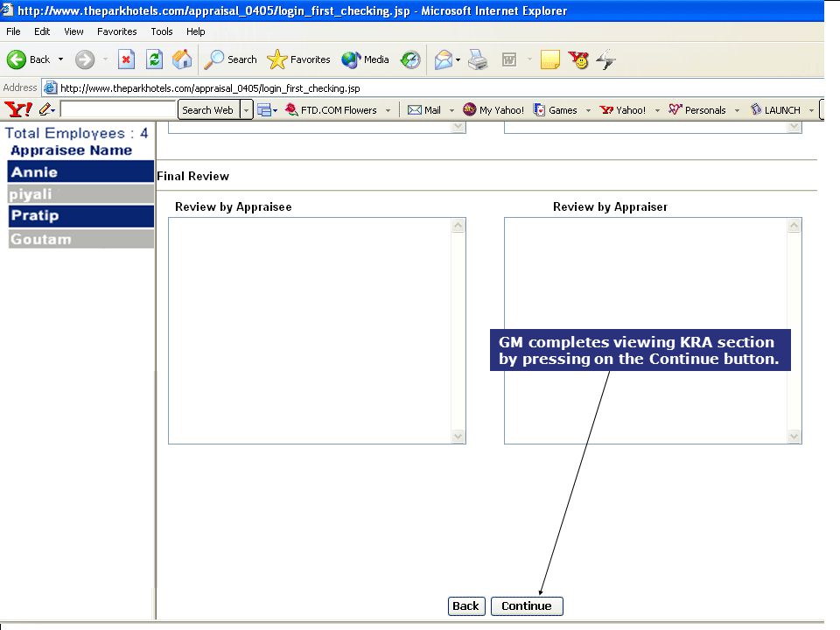Viewport: 840px width, 630px height.
Task: Open FTD.COM Flowers from the Yahoo toolbar
Action: 331,110
